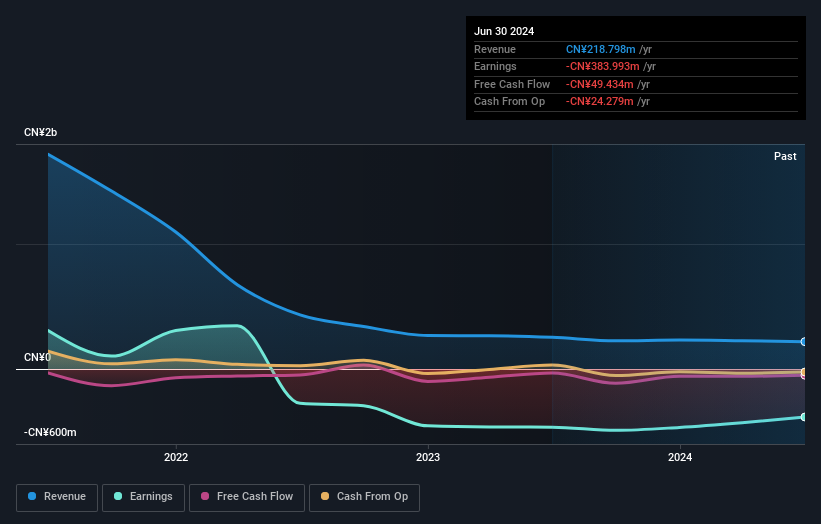Click the Cash From Op label in tooltip

[x=509, y=102]
